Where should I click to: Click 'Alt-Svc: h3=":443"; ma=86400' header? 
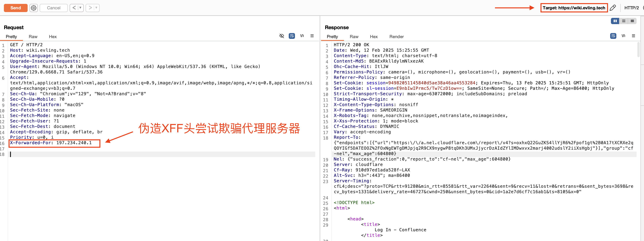point(372,176)
